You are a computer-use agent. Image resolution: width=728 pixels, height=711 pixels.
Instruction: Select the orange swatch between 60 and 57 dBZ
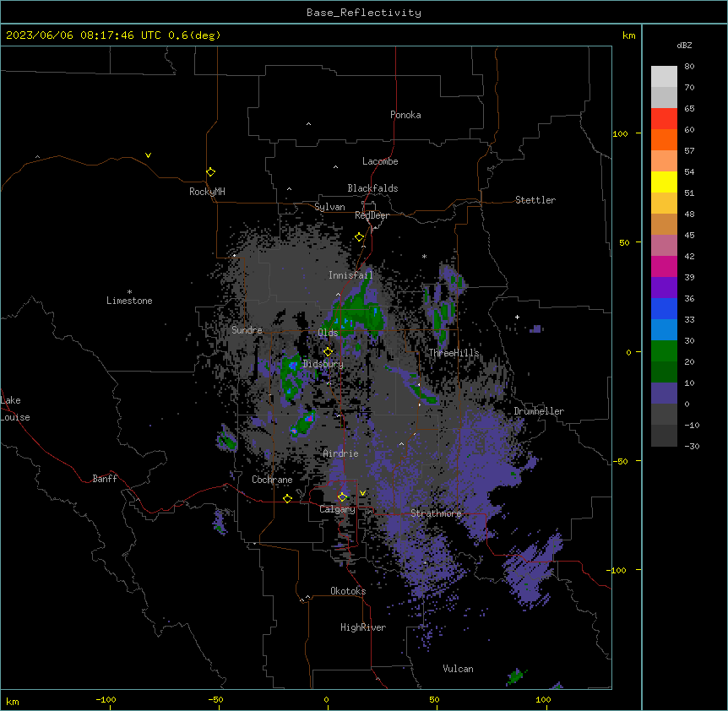664,139
